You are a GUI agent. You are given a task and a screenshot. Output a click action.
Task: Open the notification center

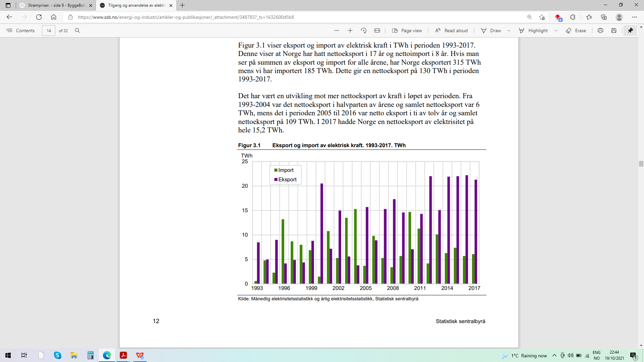634,355
